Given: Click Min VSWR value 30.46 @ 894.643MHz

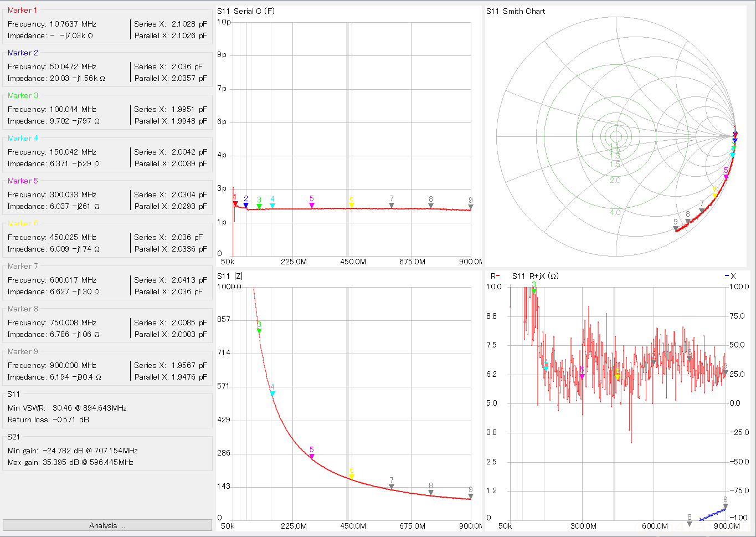Looking at the screenshot, I should (x=90, y=408).
